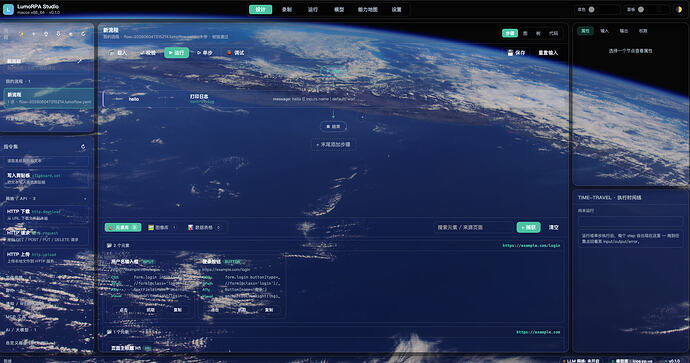Screen dimensions: 690x363
Task: Expand the MCP 工具 category
Action: point(47,317)
